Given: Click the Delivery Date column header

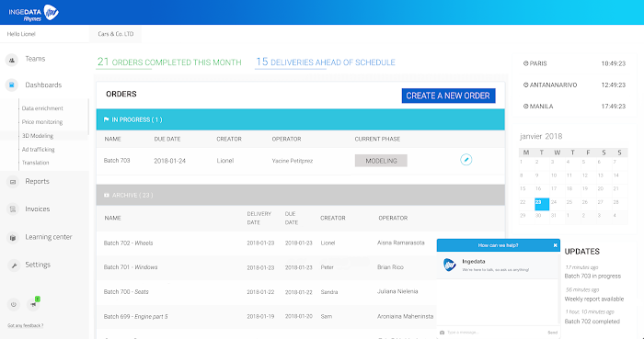Looking at the screenshot, I should click(x=259, y=218).
